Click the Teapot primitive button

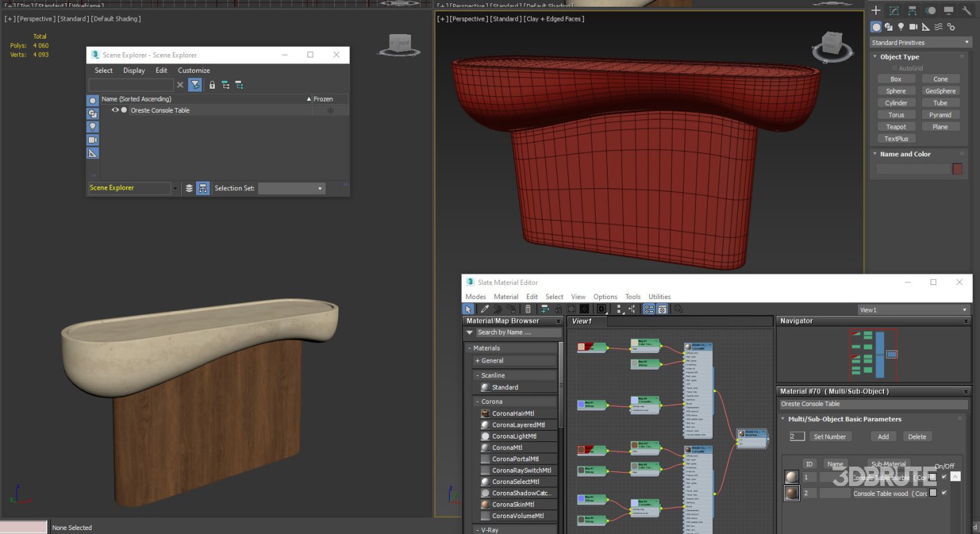tap(896, 127)
